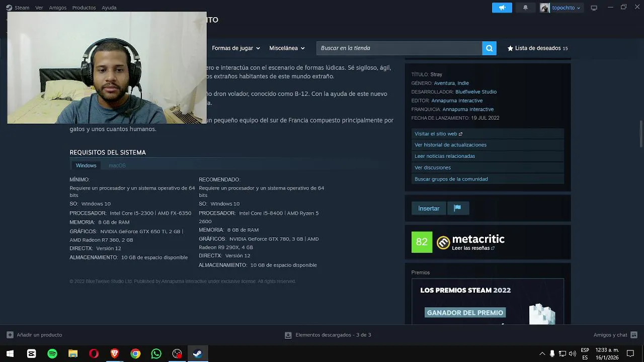Viewport: 644px width, 362px height.
Task: Expand the Formas de jugar dropdown
Action: point(236,48)
